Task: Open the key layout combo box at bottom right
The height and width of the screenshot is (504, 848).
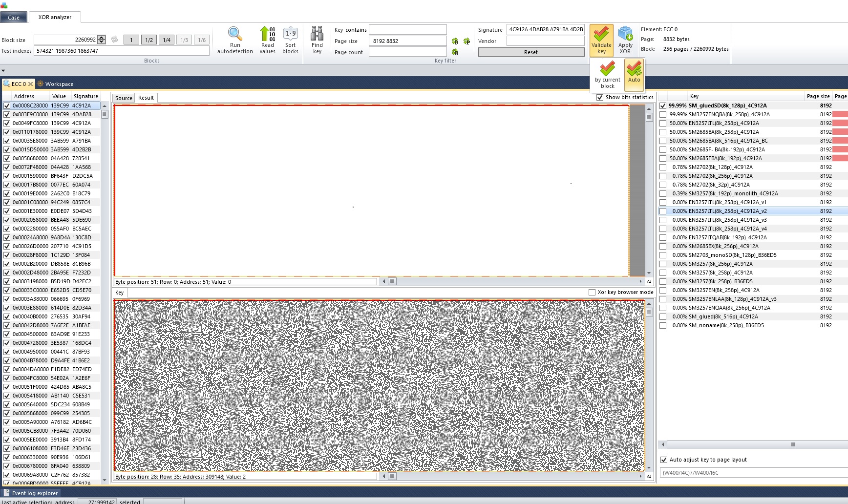Action: click(754, 473)
